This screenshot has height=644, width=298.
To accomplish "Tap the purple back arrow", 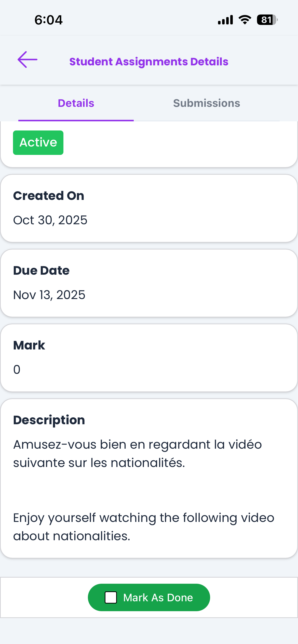I will point(28,60).
